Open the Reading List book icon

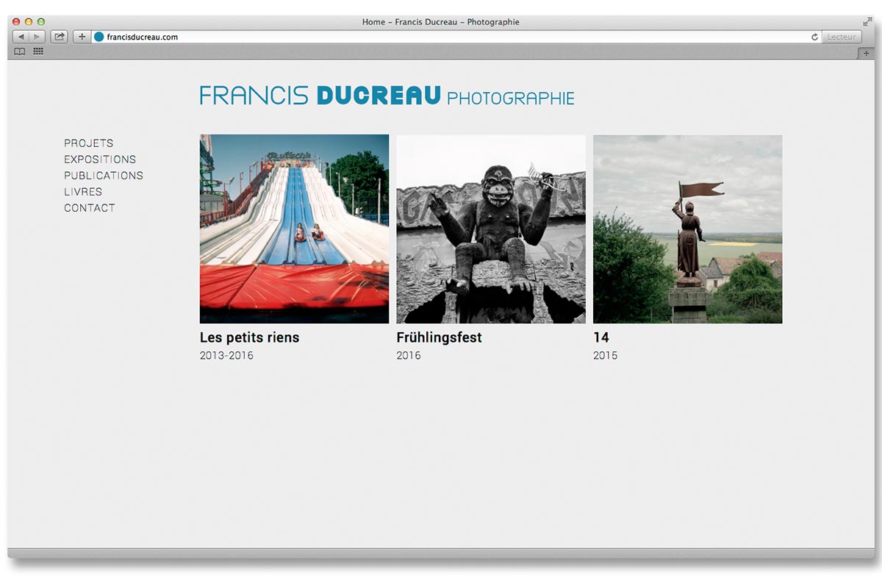pyautogui.click(x=20, y=51)
